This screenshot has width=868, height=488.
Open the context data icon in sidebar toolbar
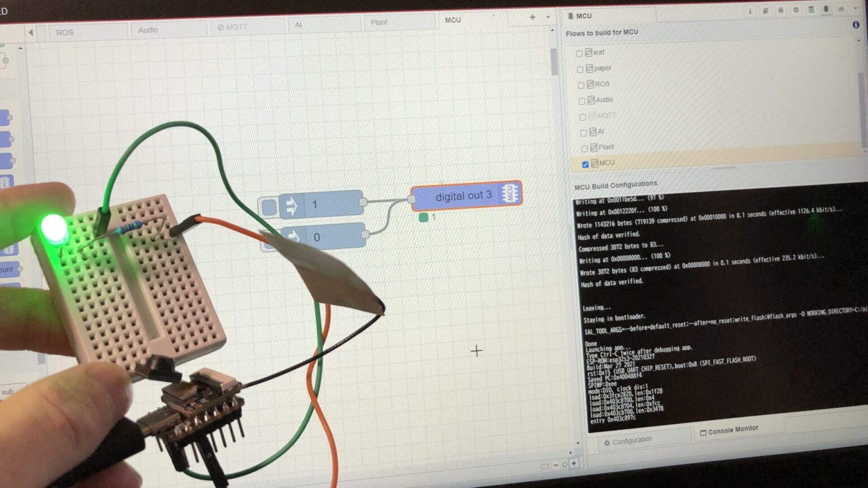point(812,10)
